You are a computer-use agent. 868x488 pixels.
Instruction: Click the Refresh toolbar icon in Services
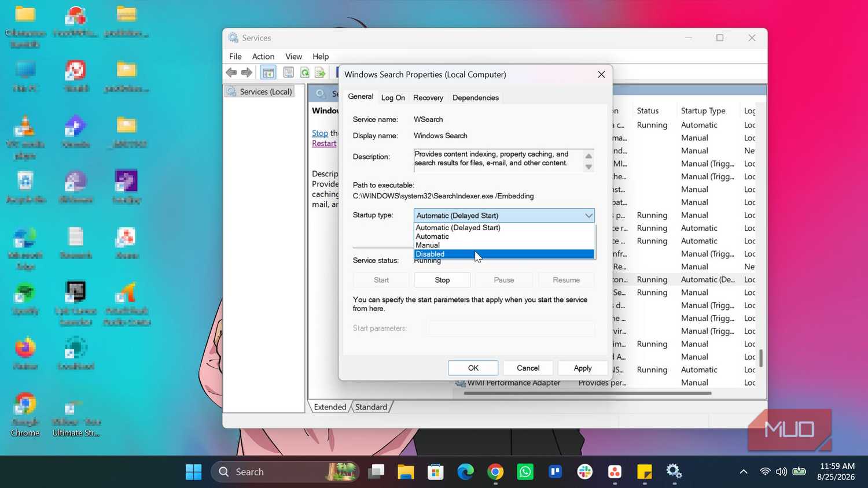point(304,72)
